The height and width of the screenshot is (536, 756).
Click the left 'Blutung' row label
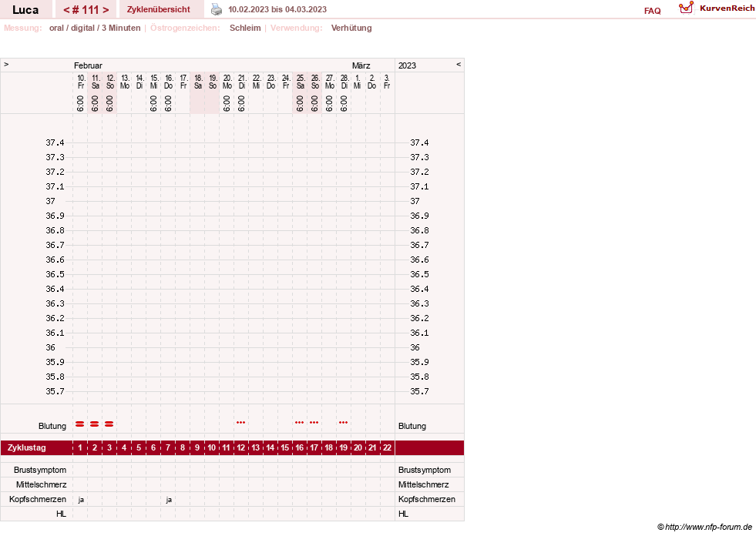click(52, 426)
